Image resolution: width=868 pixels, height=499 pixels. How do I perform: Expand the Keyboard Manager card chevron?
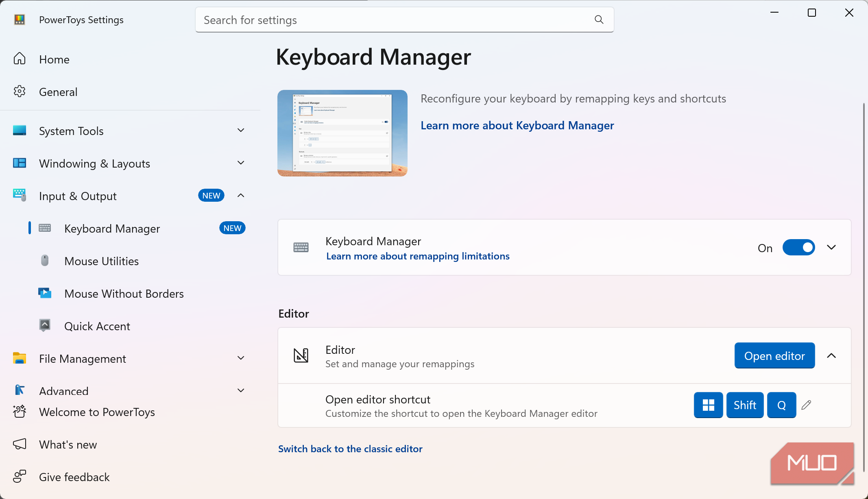tap(831, 248)
